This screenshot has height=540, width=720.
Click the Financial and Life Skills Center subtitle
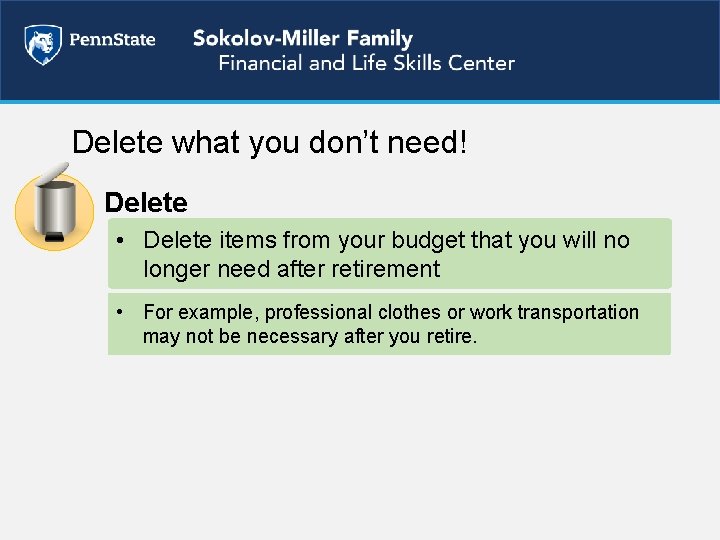click(366, 63)
